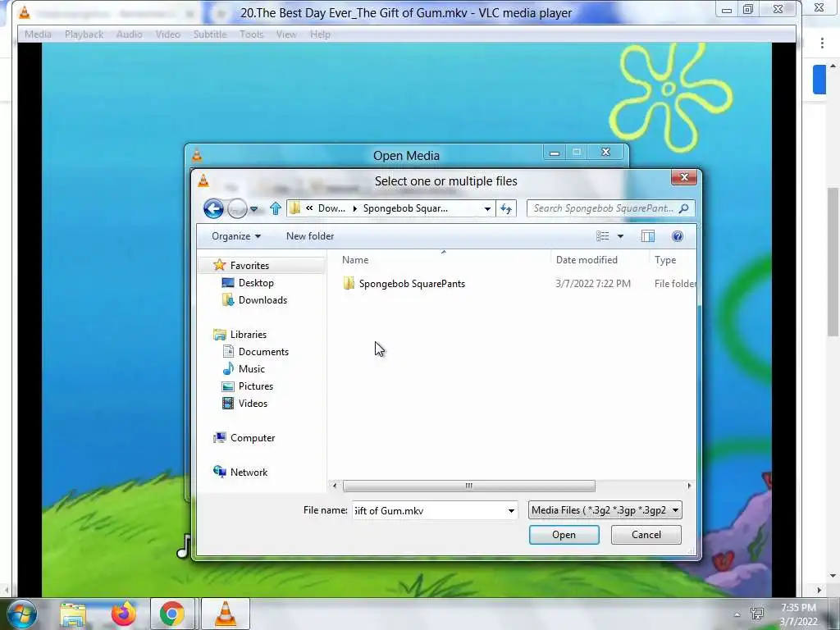Open the VLC Tools menu
The height and width of the screenshot is (630, 840).
pos(251,34)
